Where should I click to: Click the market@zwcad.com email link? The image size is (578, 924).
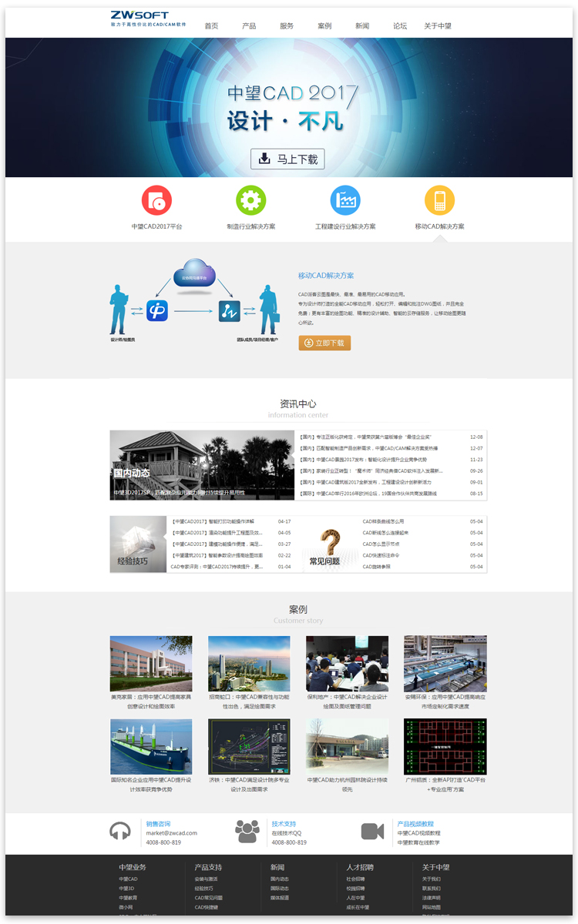(172, 833)
